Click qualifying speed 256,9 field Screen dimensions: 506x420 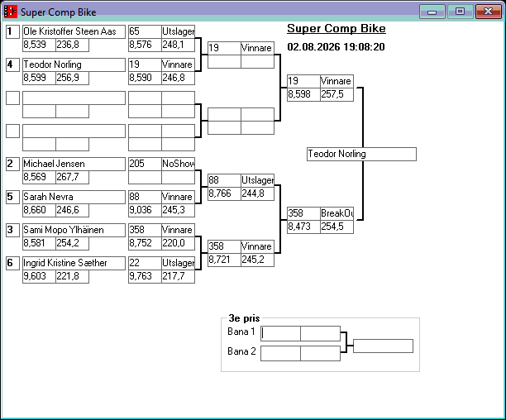pyautogui.click(x=72, y=78)
